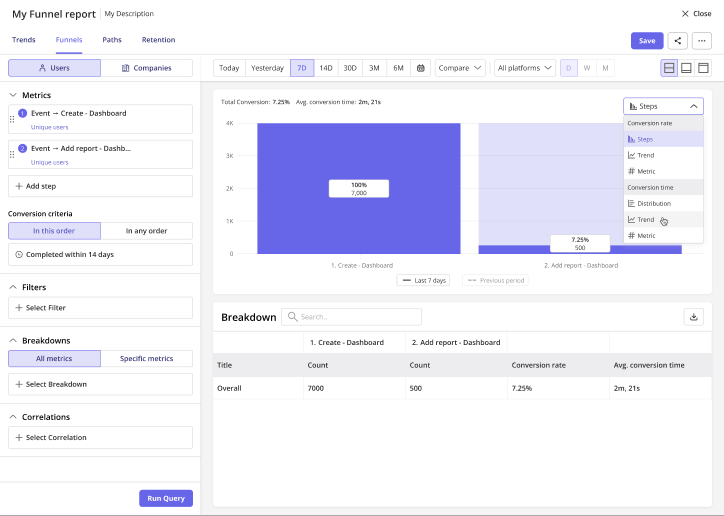The image size is (724, 516).
Task: Toggle the Last 7 days legend
Action: click(423, 280)
